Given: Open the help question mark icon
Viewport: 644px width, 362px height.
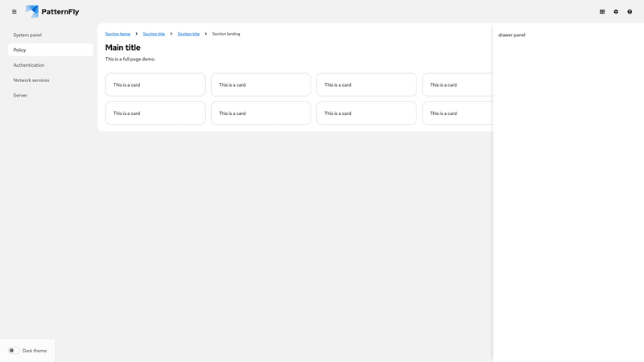Looking at the screenshot, I should click(630, 12).
